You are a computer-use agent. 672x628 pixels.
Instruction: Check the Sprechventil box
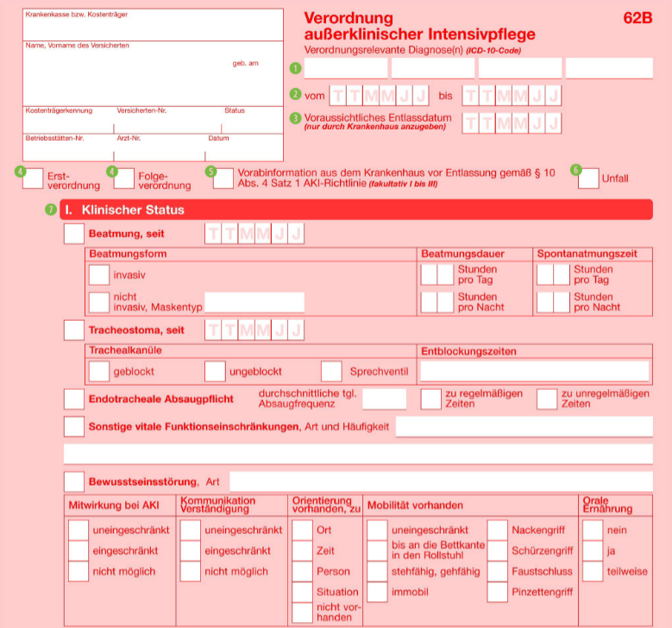tap(331, 371)
